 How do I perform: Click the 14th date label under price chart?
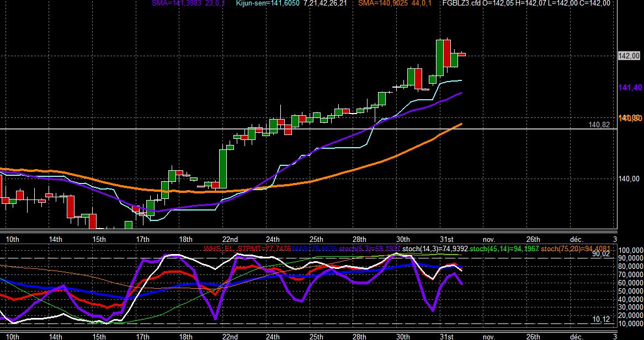(x=55, y=240)
